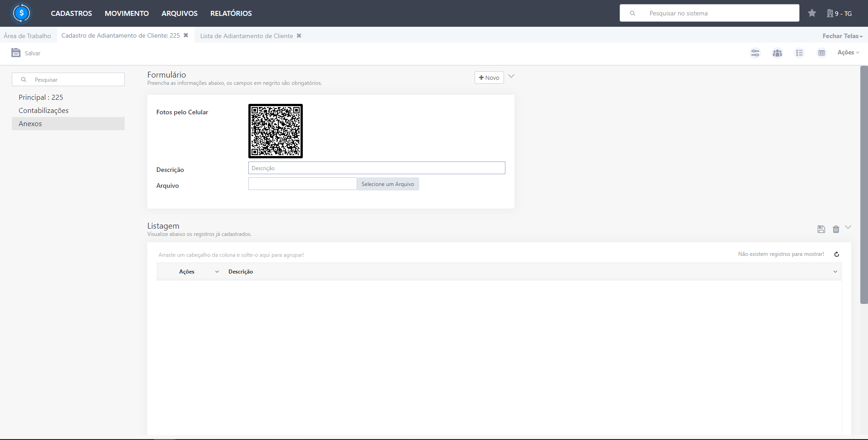This screenshot has width=868, height=440.
Task: Select Principal : 225 in the sidebar
Action: pyautogui.click(x=68, y=97)
